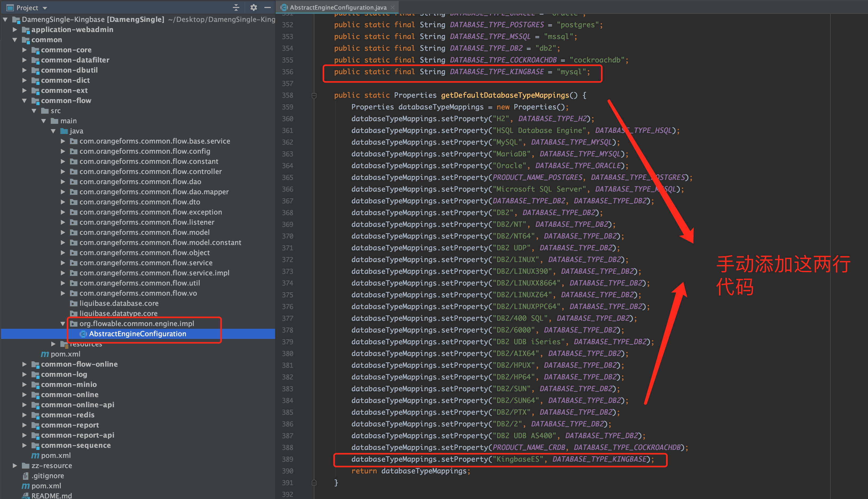
Task: Toggle fold marker at closing brace line 391
Action: (x=314, y=482)
